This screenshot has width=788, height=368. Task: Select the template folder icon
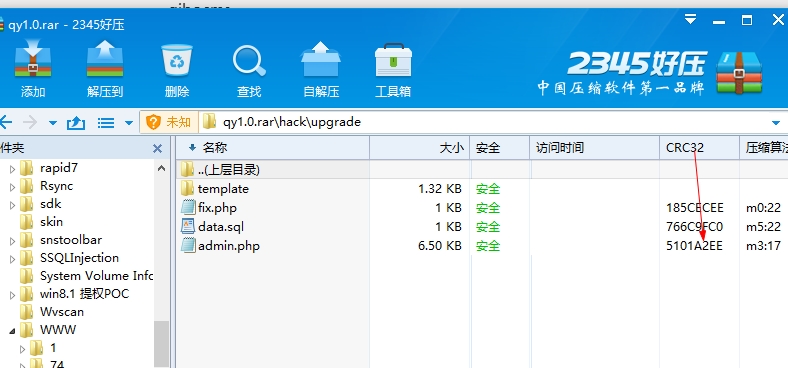pyautogui.click(x=187, y=189)
